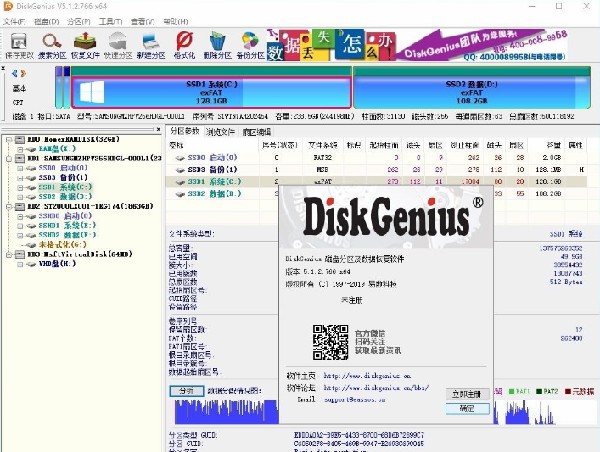Select the Delete Partition (删除分区) icon
The width and height of the screenshot is (600, 452).
[x=217, y=46]
